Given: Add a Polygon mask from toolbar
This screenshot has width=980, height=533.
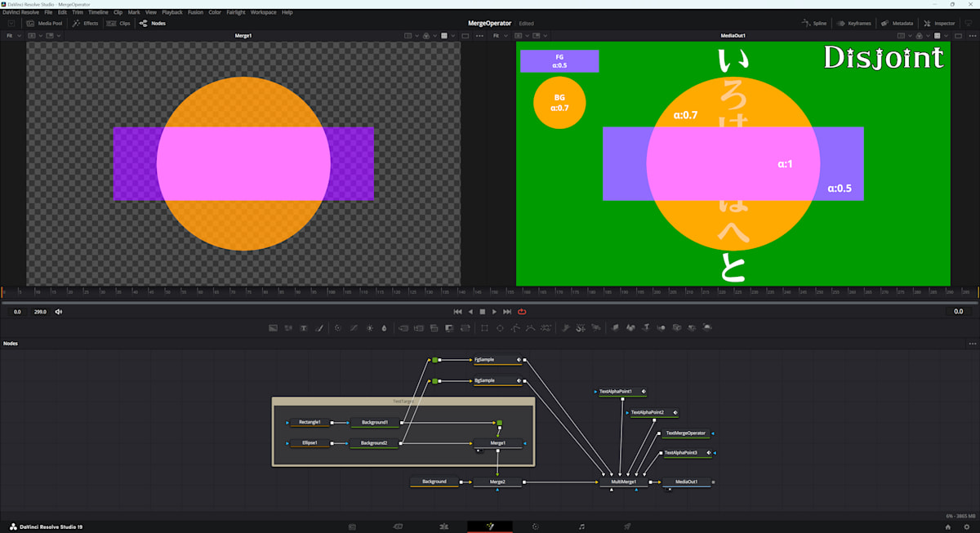Looking at the screenshot, I should point(514,327).
